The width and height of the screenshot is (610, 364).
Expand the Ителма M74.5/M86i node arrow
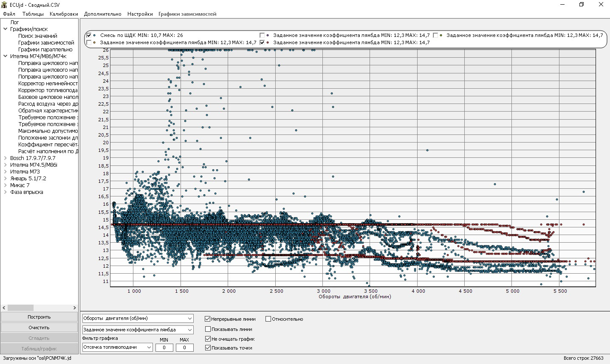tap(6, 165)
